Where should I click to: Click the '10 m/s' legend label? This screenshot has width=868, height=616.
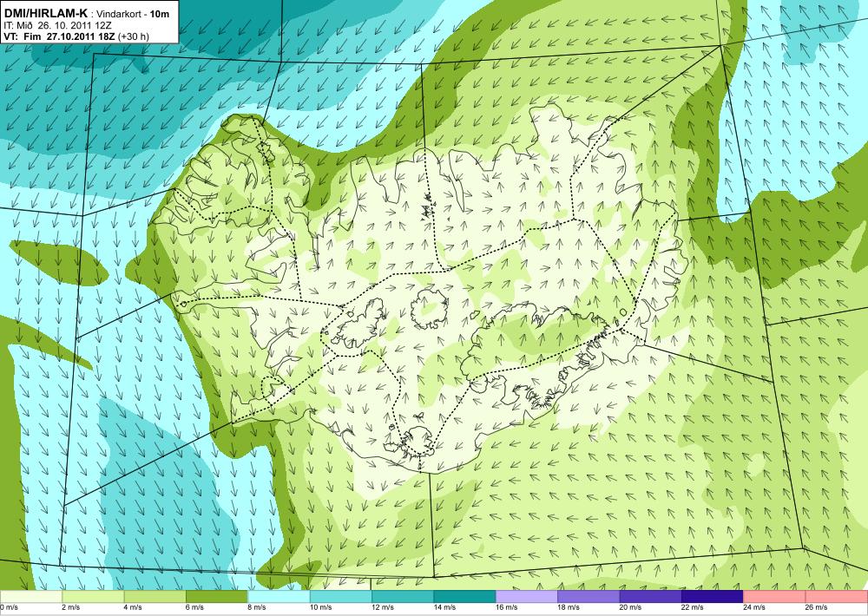(x=321, y=607)
